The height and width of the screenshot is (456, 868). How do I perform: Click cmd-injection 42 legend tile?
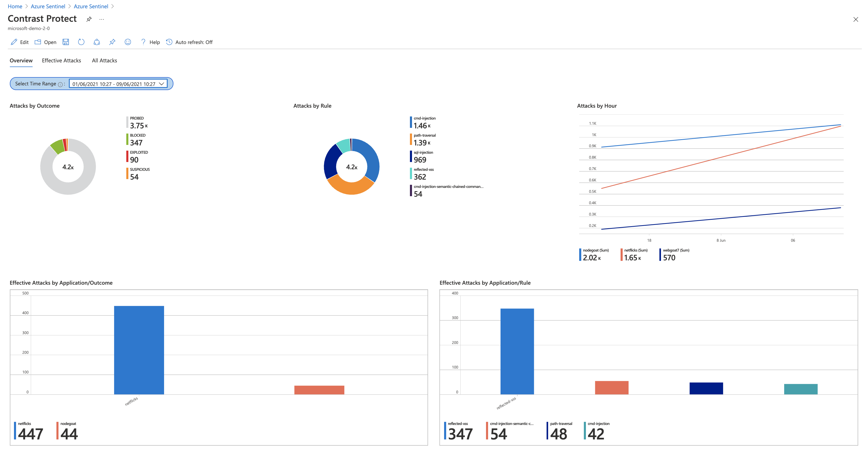[597, 431]
